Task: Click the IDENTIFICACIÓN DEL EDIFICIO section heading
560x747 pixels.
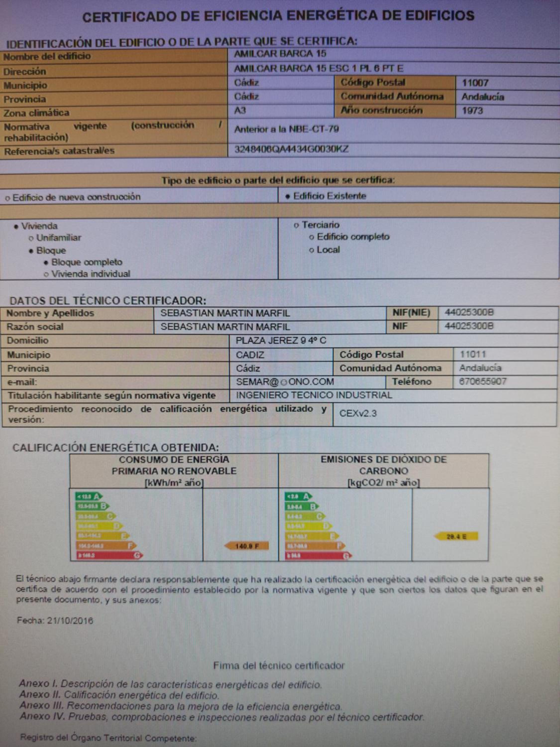Action: point(182,43)
